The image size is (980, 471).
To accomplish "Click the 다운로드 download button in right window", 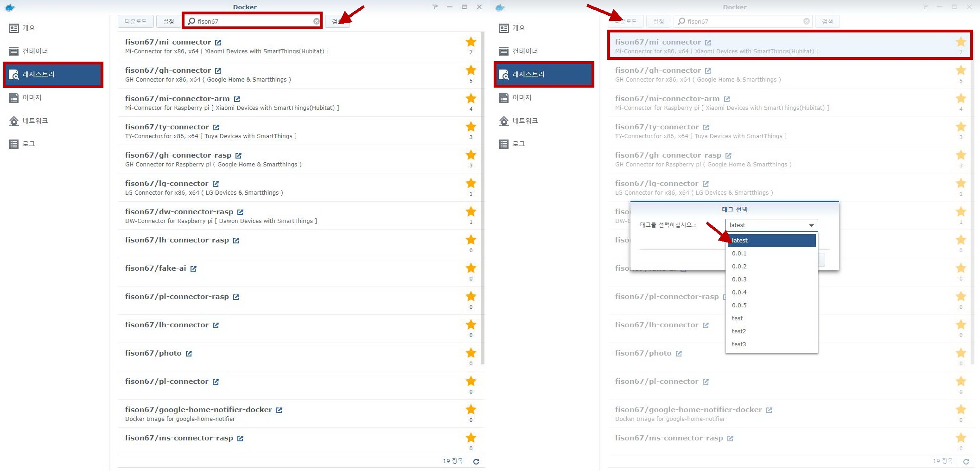I will (625, 21).
